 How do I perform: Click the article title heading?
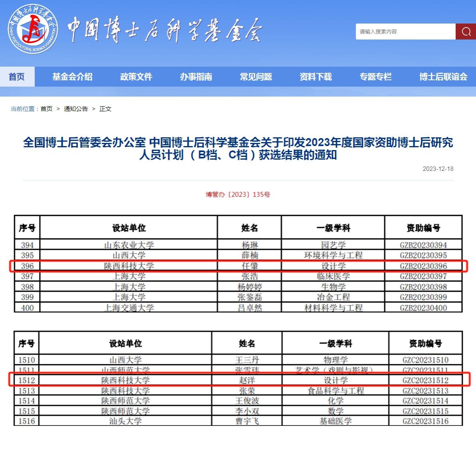coord(238,149)
